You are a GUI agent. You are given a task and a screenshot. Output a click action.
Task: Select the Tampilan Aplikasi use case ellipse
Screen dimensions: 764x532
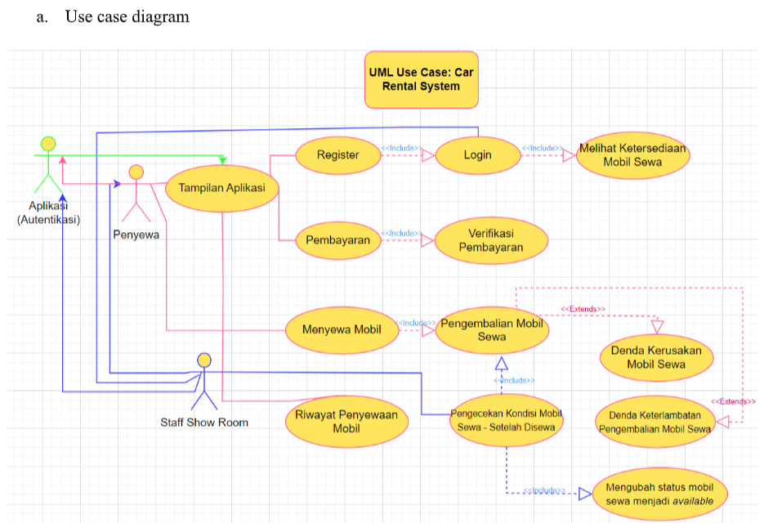point(221,189)
